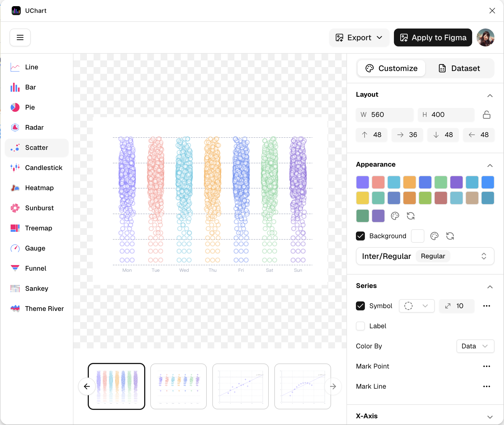Screen dimensions: 504x425
Task: Open Symbol more options menu
Action: coord(486,306)
